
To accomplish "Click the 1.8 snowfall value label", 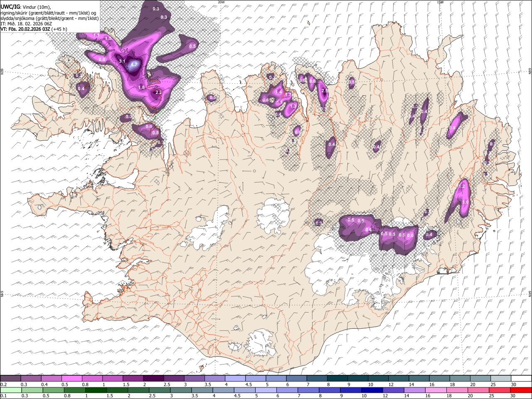I will [141, 87].
